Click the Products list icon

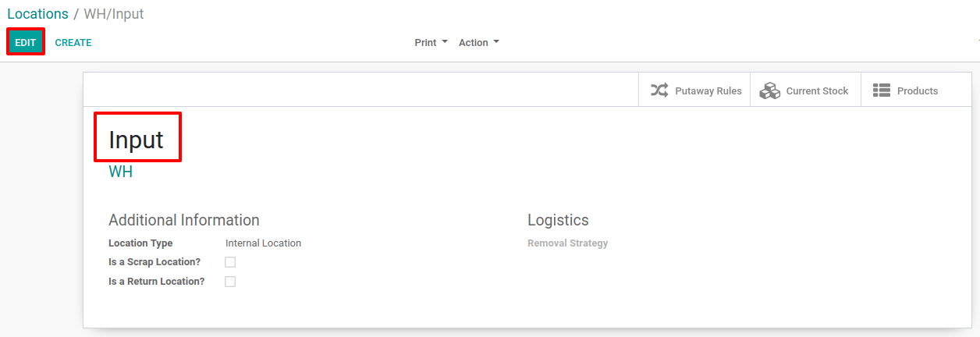click(x=882, y=90)
